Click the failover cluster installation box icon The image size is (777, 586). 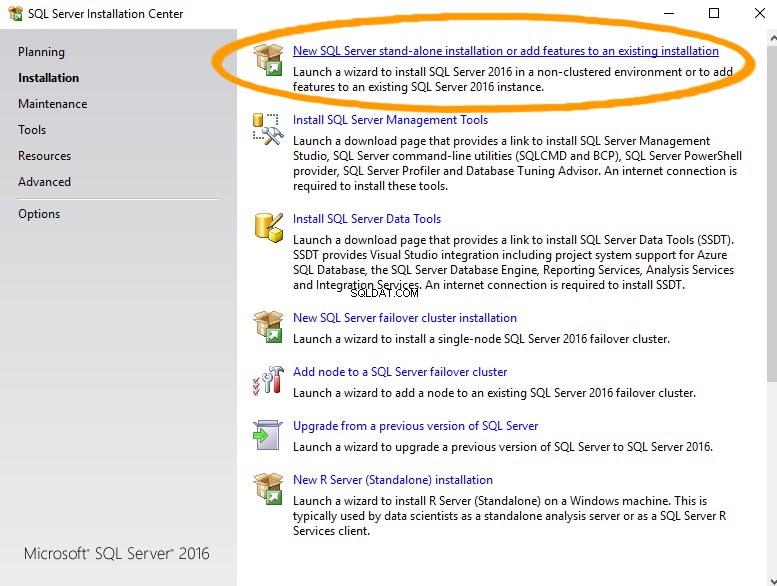[268, 327]
